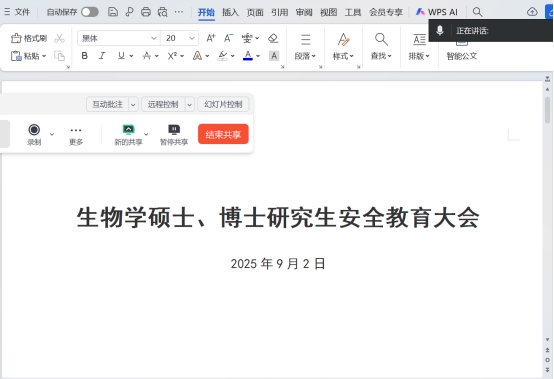Click the save document icon

click(113, 12)
